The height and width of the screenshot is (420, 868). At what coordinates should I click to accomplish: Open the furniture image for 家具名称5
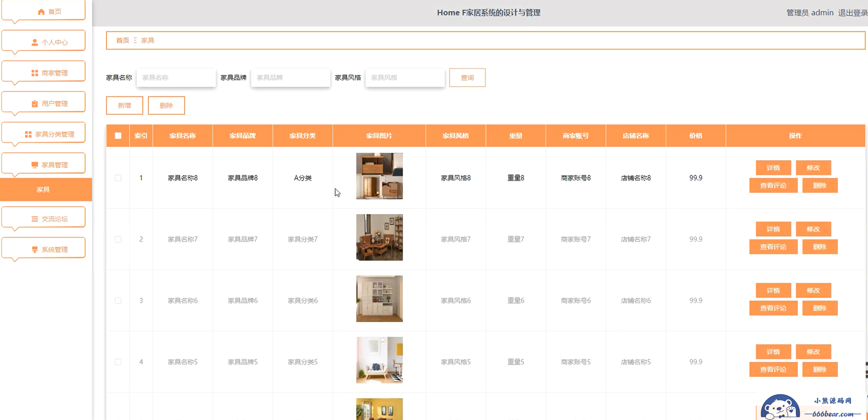[x=379, y=360]
